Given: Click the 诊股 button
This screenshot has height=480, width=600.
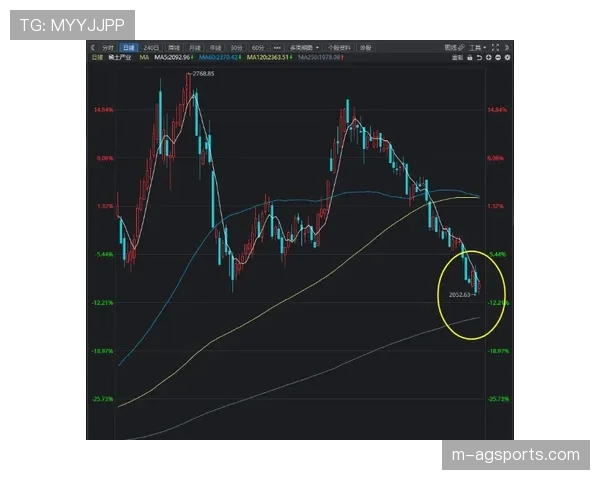Looking at the screenshot, I should click(366, 47).
